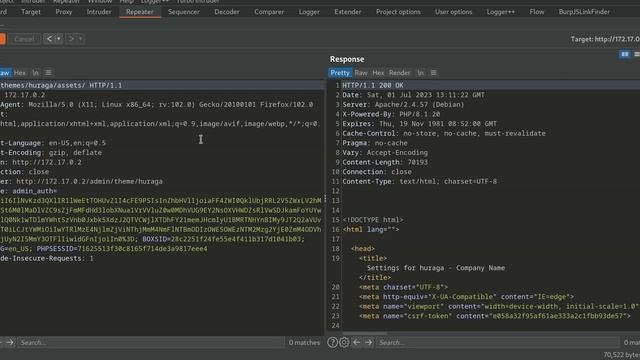
Task: Select the side-by-side layout icon
Action: [x=624, y=54]
